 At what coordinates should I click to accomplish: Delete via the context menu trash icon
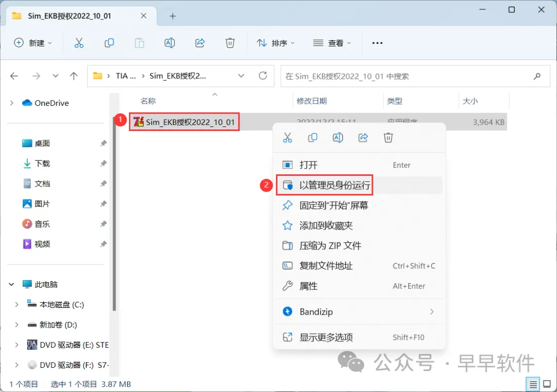(x=388, y=138)
